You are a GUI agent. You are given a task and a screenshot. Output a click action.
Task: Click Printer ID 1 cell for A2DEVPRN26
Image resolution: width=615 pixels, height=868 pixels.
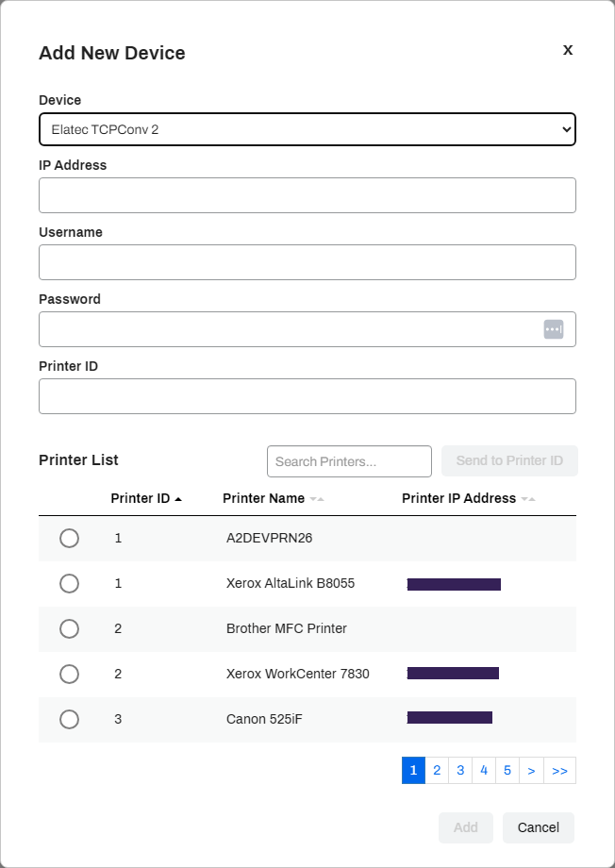click(x=118, y=538)
